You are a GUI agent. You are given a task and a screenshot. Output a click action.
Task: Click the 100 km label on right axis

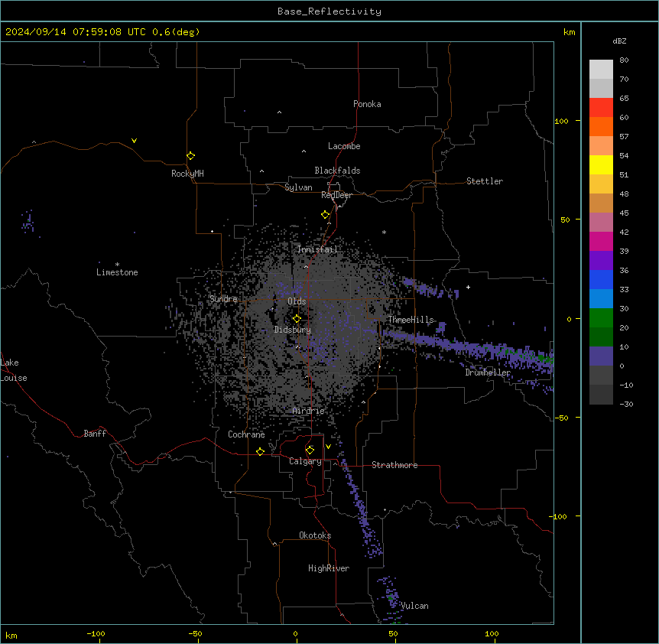pos(561,122)
